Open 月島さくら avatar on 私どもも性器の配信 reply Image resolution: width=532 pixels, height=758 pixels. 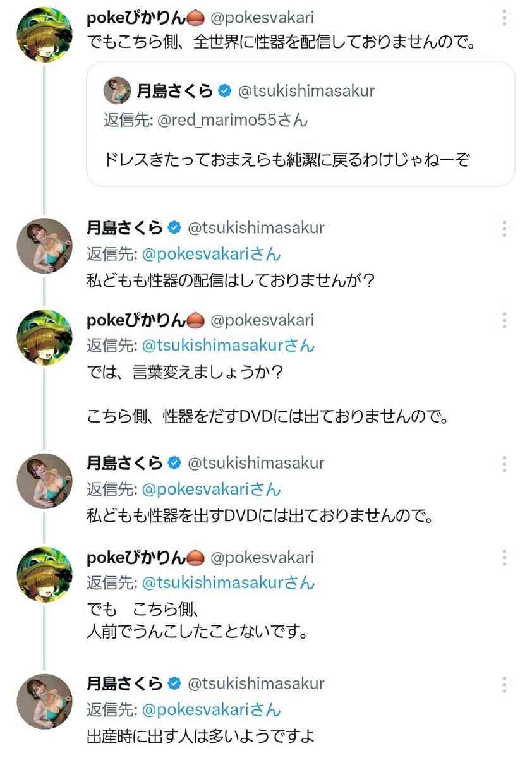(42, 246)
